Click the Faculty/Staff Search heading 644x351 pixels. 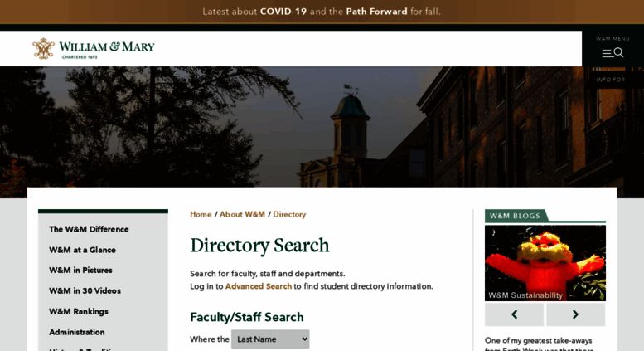(x=247, y=317)
